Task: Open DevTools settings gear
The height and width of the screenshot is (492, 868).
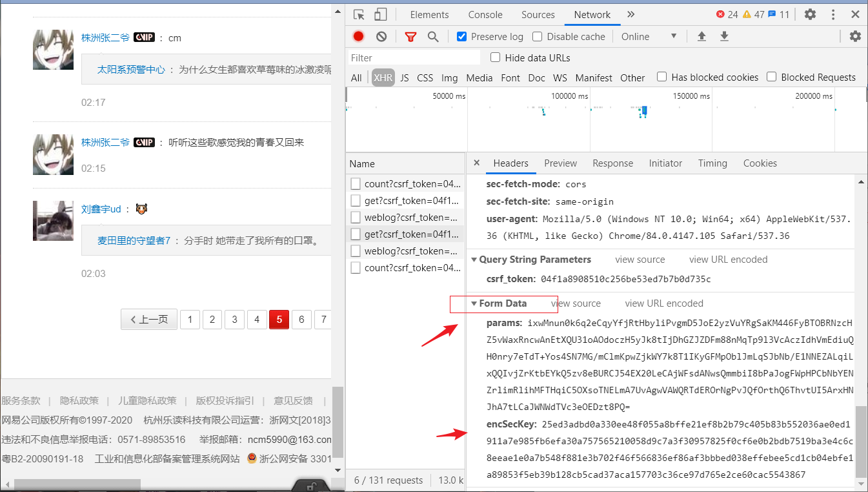Action: point(810,15)
